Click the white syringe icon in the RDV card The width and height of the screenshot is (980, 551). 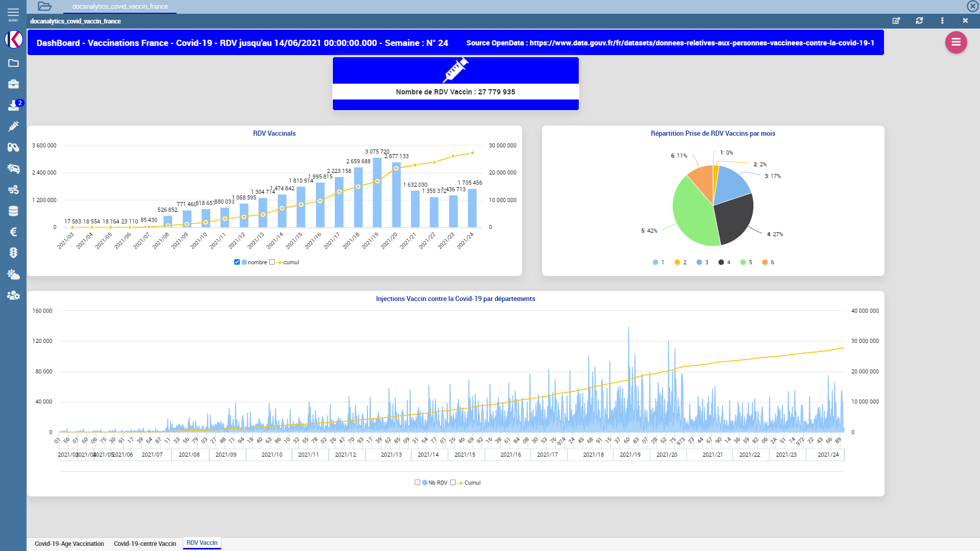[455, 70]
